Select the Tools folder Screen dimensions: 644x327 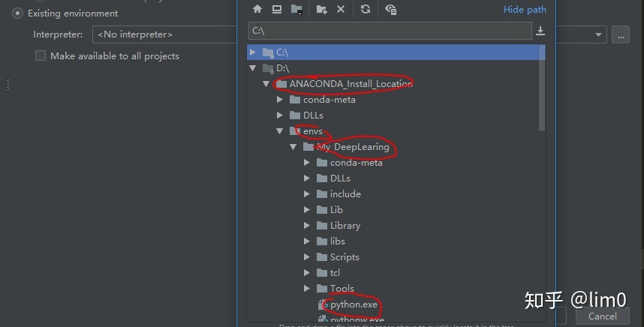342,289
